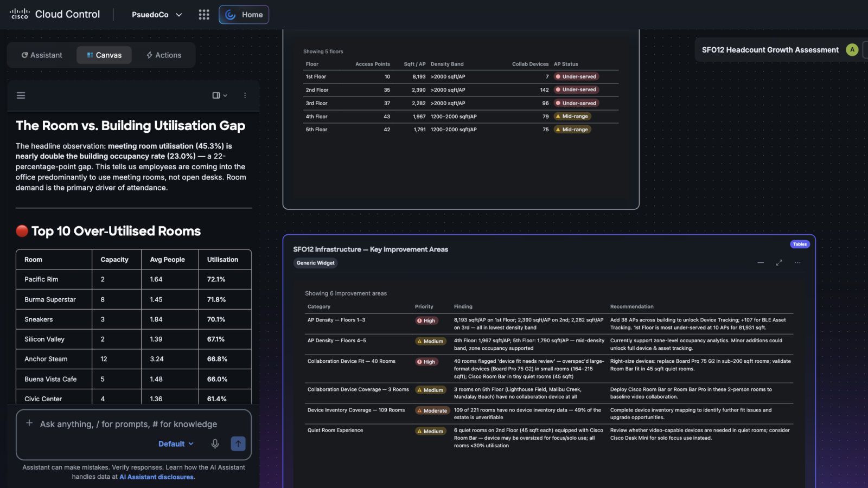Click Mid-range status for 5th Floor

[572, 130]
